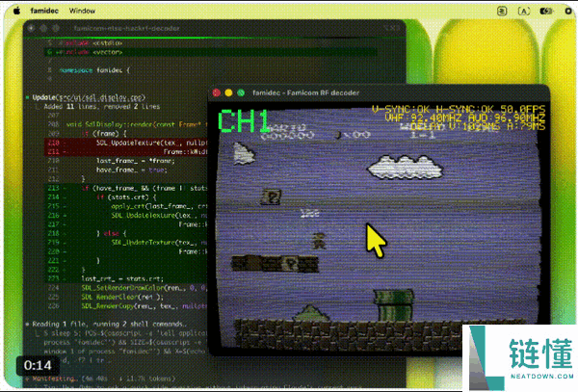Open the famidec app menu
578x392 pixels.
[x=44, y=11]
